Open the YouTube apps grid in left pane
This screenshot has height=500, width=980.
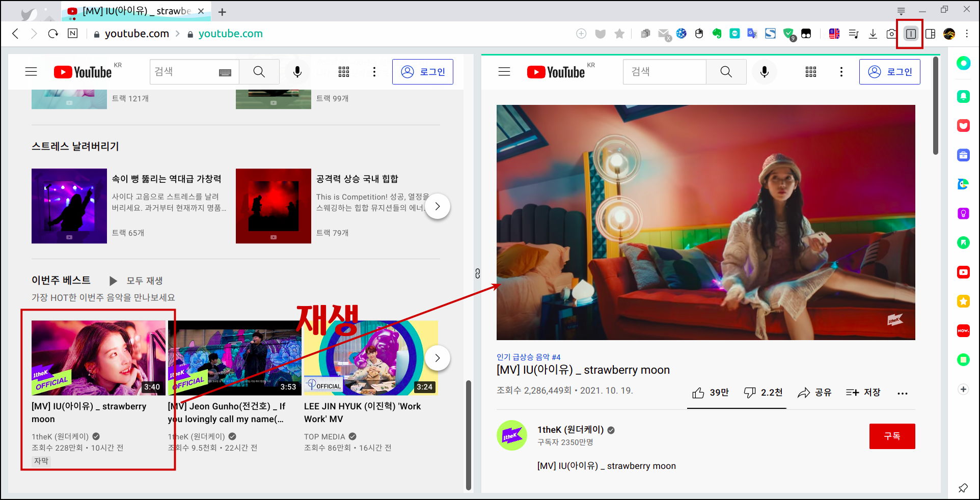[x=344, y=72]
